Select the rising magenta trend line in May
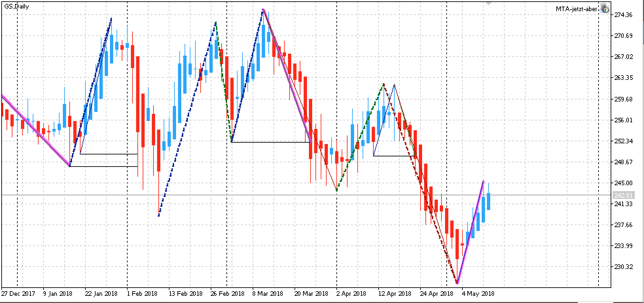The width and height of the screenshot is (644, 303). [x=471, y=232]
